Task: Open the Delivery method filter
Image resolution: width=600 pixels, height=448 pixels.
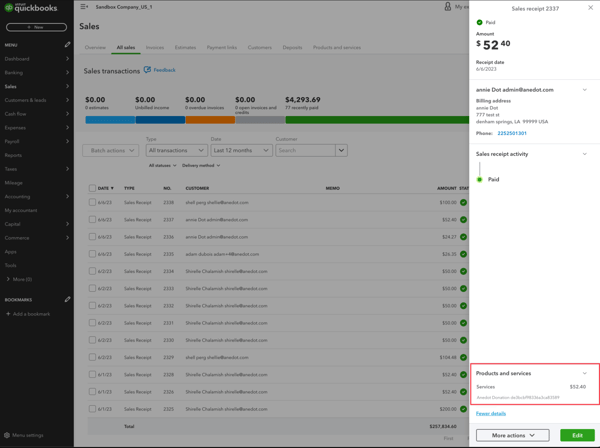Action: coord(201,165)
